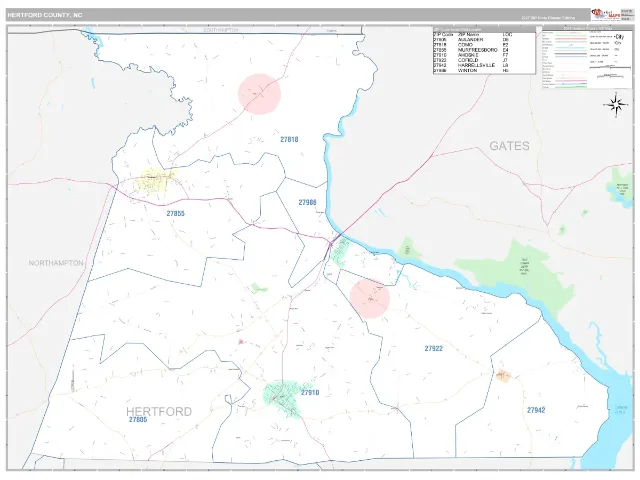640x480 pixels.
Task: Select the 27922 ZIP code label
Action: tap(433, 348)
